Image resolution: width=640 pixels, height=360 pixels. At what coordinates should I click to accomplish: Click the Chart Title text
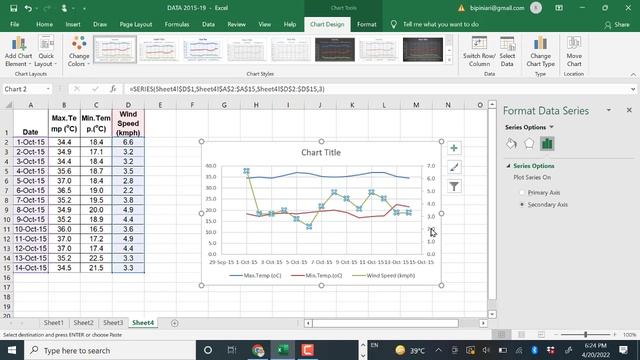tap(321, 153)
